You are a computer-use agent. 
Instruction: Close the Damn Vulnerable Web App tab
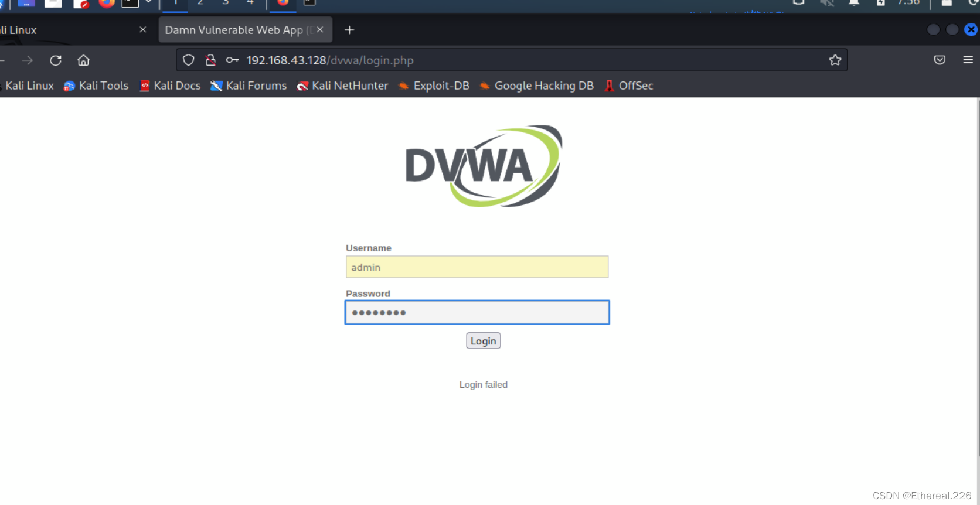coord(320,29)
